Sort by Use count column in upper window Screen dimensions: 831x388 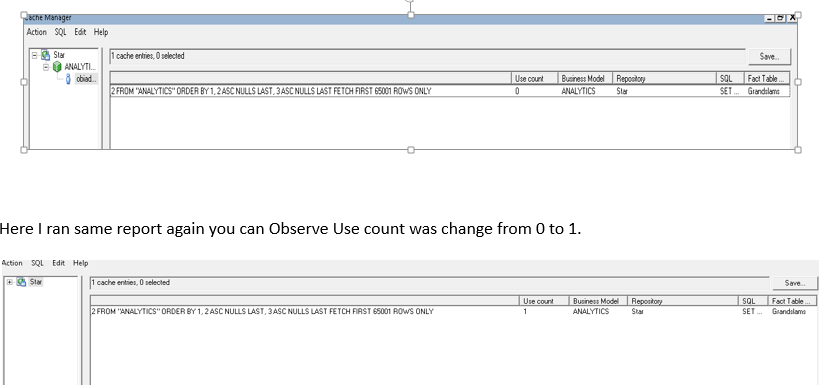[x=535, y=78]
